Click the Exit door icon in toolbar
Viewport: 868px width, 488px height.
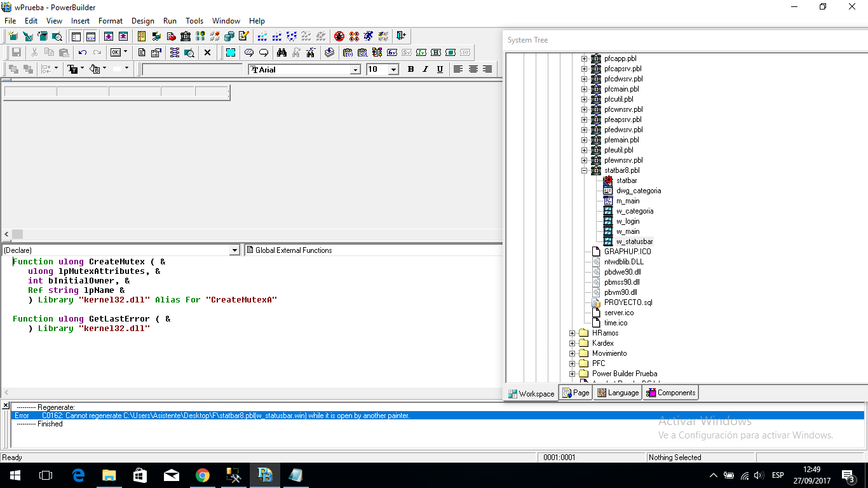coord(400,36)
